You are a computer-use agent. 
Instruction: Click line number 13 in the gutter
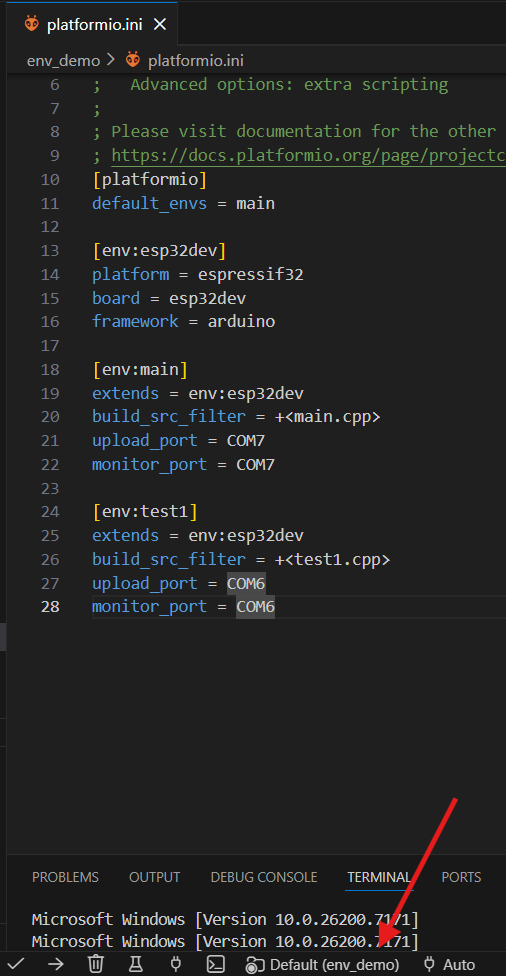tap(50, 250)
